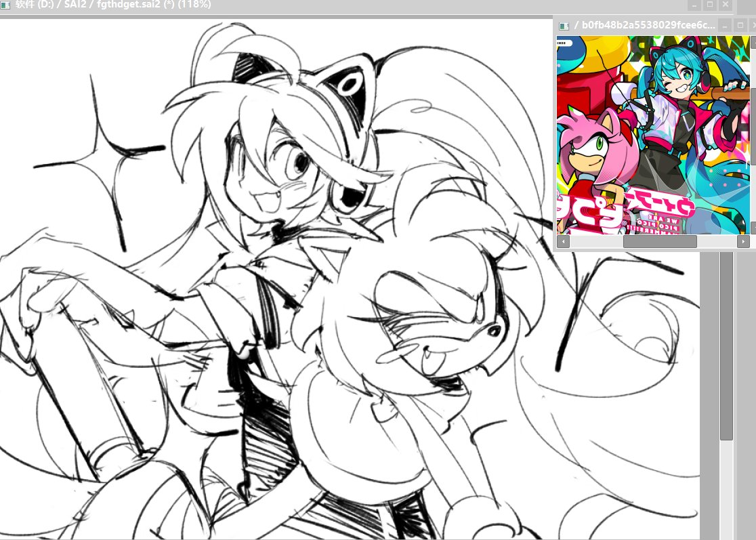
Task: Click the SAI2 document icon beside the fgthdget.sai2 title
Action: (5, 5)
